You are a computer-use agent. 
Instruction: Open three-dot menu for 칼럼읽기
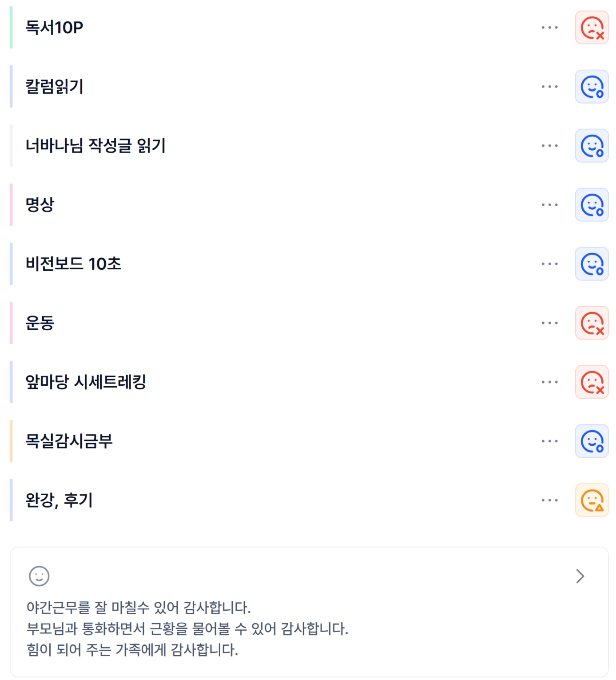click(x=549, y=87)
